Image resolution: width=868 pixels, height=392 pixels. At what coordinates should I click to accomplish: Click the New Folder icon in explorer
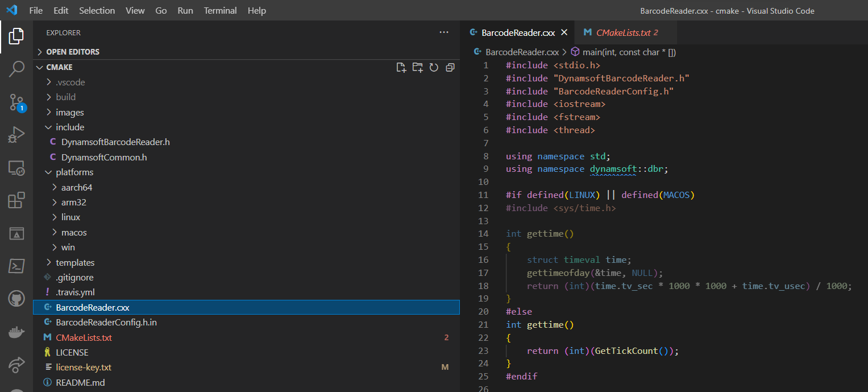pyautogui.click(x=418, y=67)
